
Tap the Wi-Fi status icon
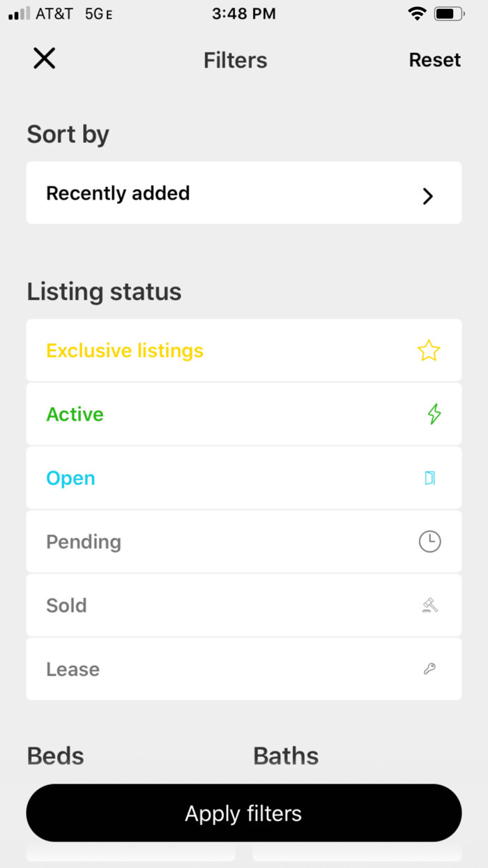click(417, 14)
